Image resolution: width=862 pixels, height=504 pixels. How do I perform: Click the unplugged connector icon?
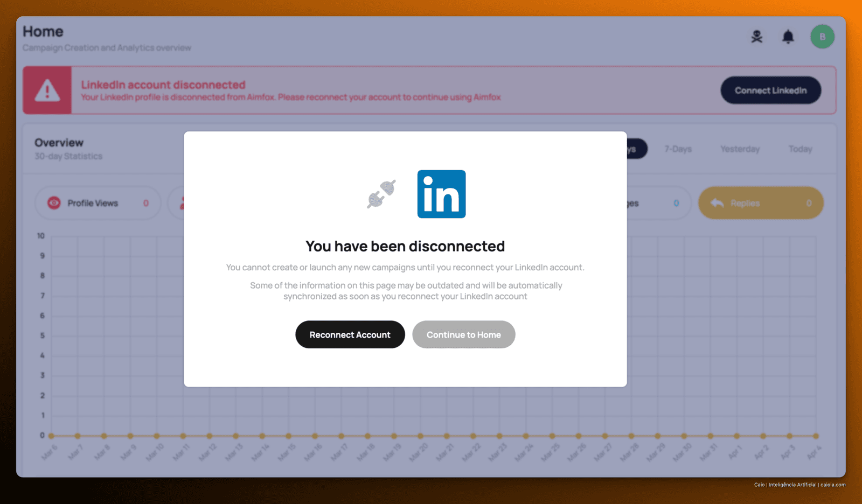click(381, 194)
